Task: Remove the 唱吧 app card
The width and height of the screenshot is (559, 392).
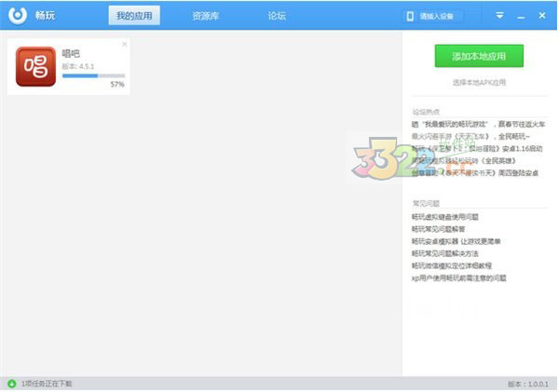Action: click(x=125, y=44)
